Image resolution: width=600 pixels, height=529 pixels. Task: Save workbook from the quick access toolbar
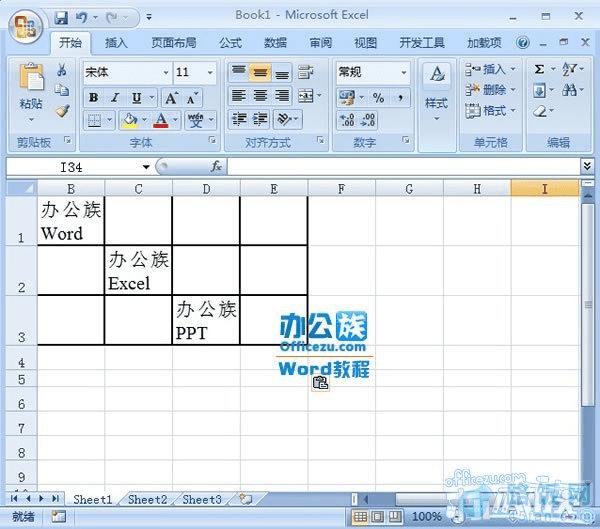(x=61, y=18)
